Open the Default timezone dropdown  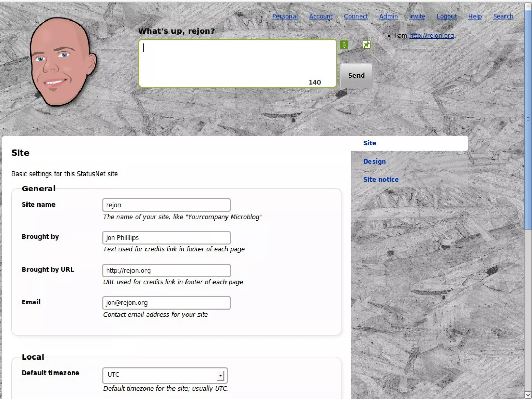[165, 375]
